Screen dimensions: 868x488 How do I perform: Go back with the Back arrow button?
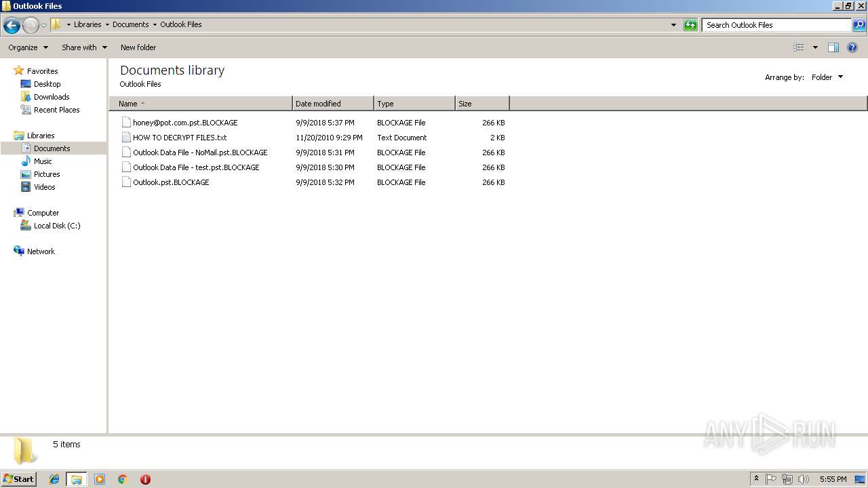pos(12,26)
